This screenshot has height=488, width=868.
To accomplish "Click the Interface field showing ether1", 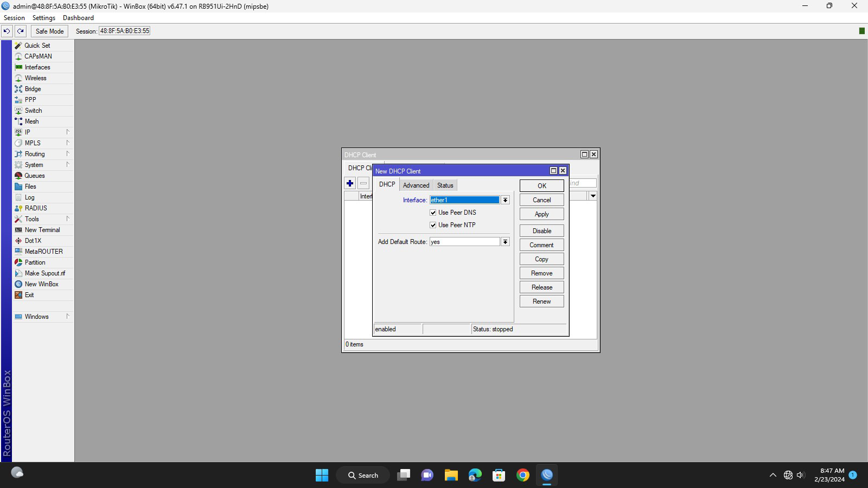I will [464, 200].
